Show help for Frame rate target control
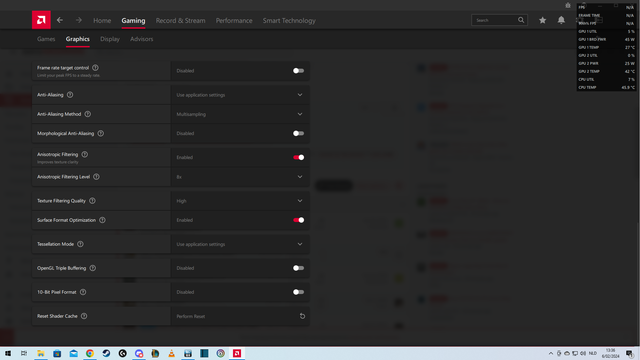The width and height of the screenshot is (640, 360). (x=95, y=68)
